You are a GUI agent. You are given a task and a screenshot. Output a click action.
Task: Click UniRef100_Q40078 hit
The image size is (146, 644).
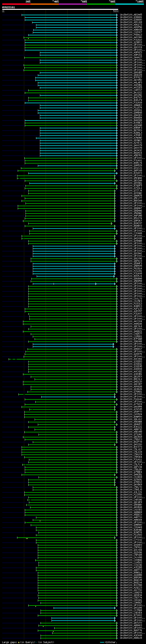click(x=131, y=148)
